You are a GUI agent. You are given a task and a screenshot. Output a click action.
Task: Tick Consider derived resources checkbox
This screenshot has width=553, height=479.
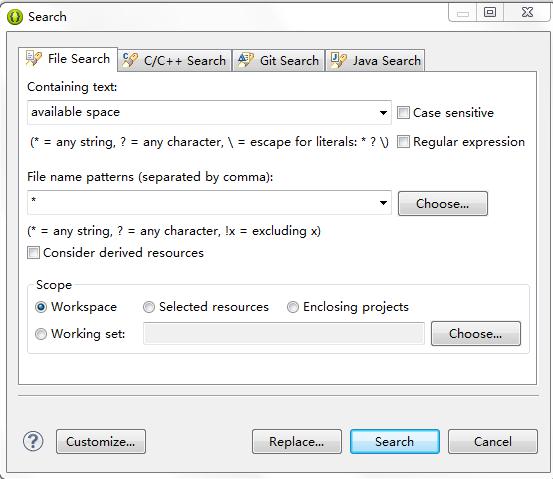34,253
